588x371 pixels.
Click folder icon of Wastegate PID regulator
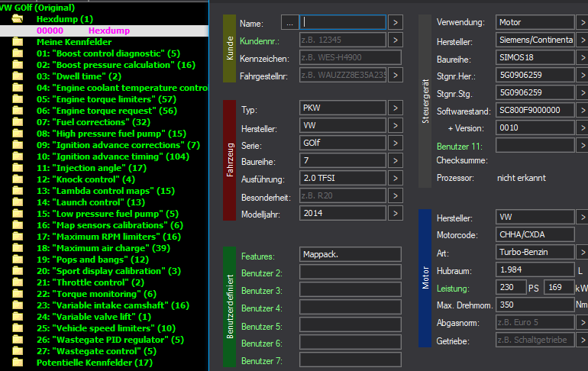coord(18,340)
